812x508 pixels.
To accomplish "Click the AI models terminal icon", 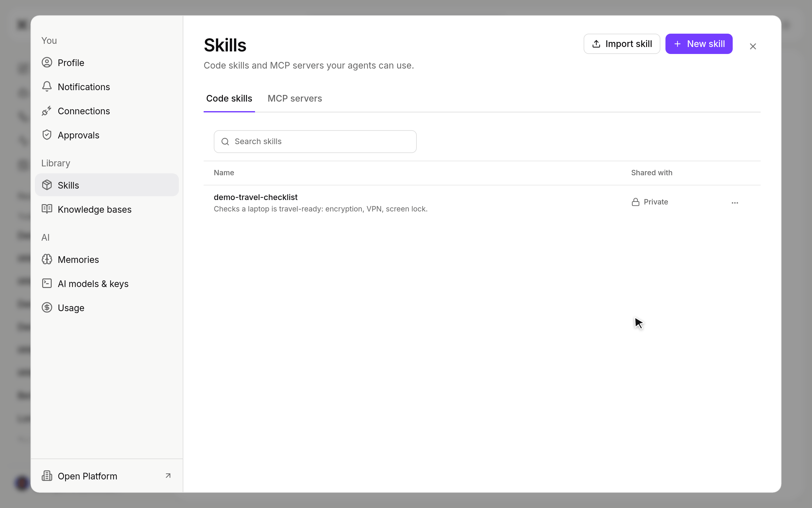I will pyautogui.click(x=47, y=284).
